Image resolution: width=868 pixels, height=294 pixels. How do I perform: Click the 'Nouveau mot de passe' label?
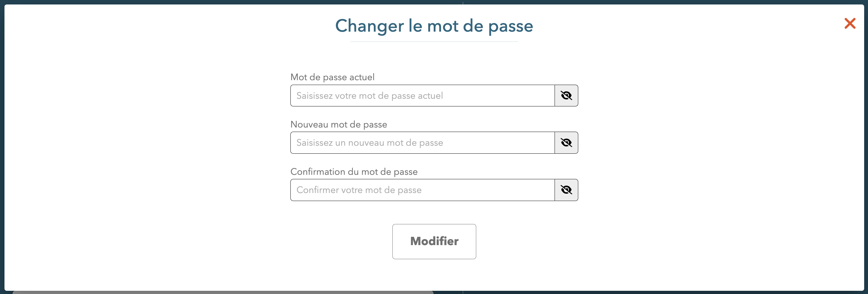pyautogui.click(x=339, y=124)
